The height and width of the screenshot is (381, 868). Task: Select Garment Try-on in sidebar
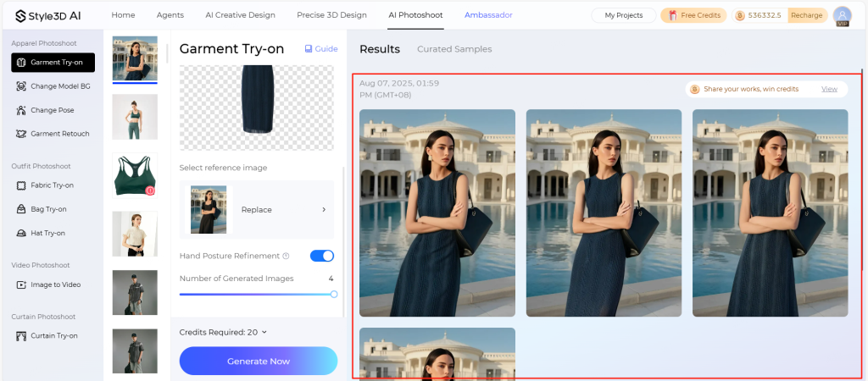point(53,63)
